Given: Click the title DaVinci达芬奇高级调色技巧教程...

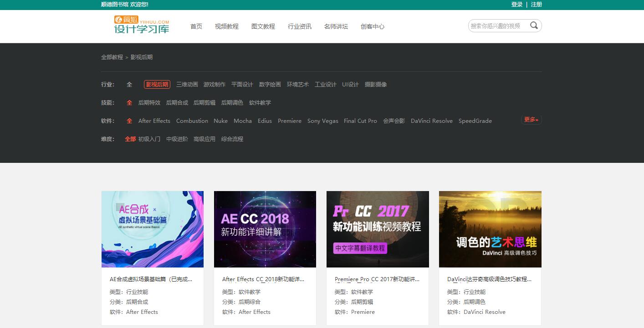Looking at the screenshot, I should tap(490, 279).
